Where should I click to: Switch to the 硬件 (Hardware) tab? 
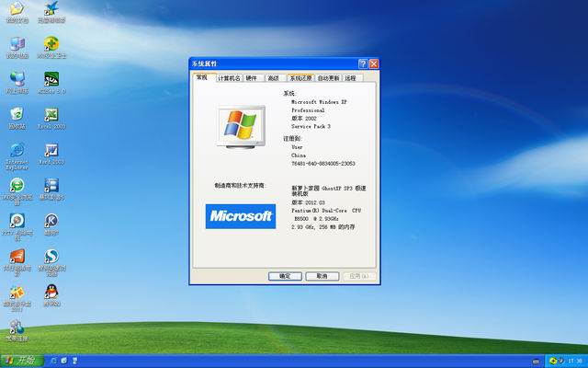coord(254,78)
